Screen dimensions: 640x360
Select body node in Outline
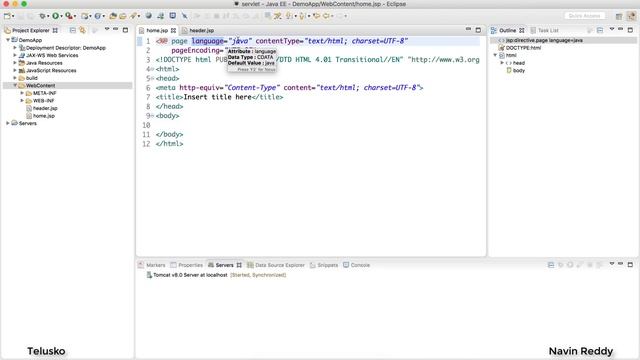pyautogui.click(x=519, y=71)
